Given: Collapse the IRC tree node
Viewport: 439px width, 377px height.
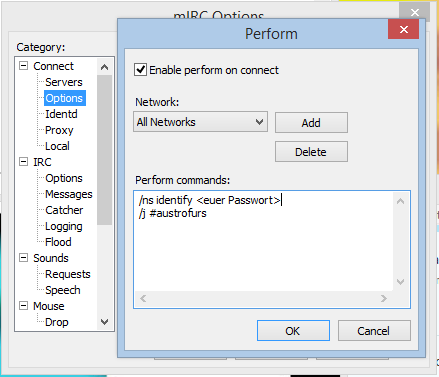Looking at the screenshot, I should coord(23,162).
